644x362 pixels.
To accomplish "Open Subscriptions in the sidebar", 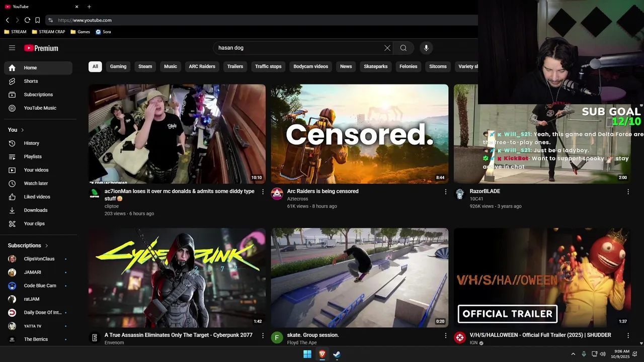I will point(38,95).
